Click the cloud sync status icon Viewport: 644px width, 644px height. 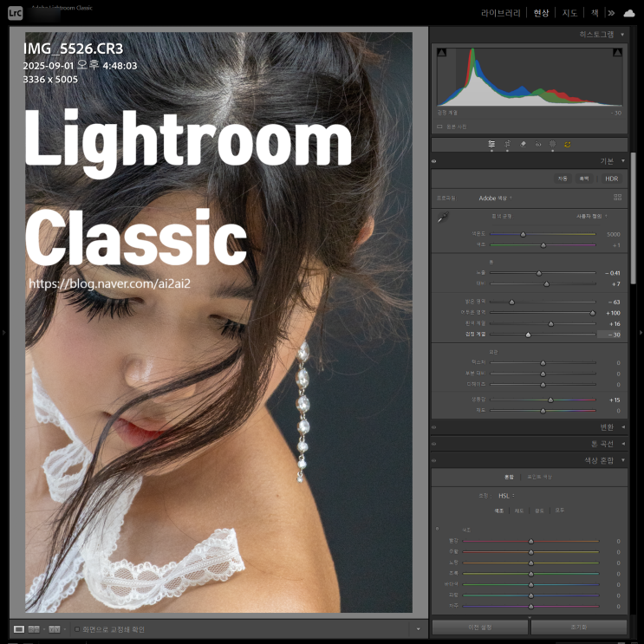pos(628,13)
